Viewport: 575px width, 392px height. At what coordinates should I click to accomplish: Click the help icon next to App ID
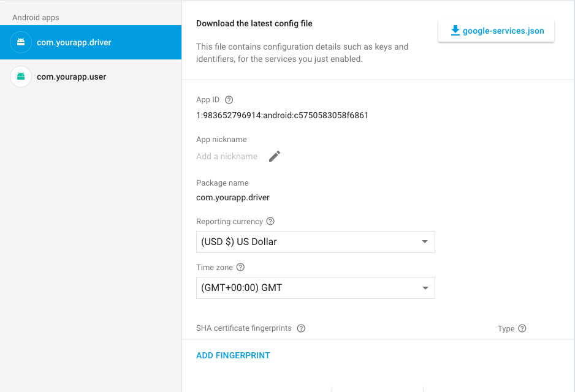229,100
